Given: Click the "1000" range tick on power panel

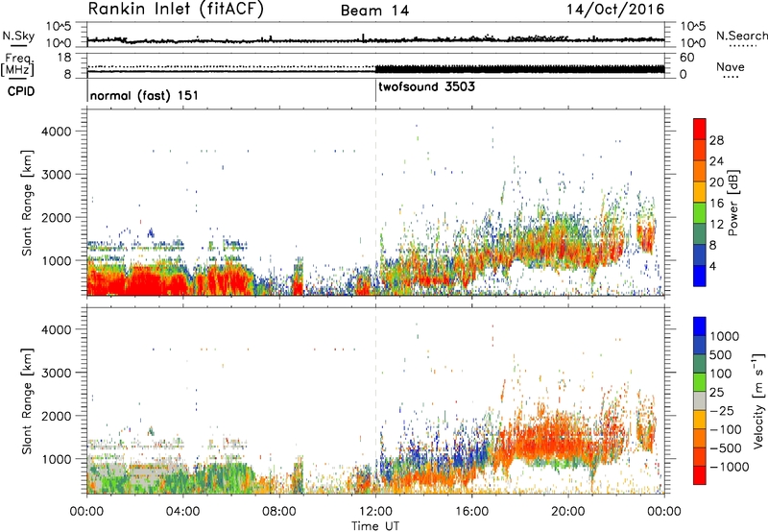Looking at the screenshot, I should click(56, 260).
